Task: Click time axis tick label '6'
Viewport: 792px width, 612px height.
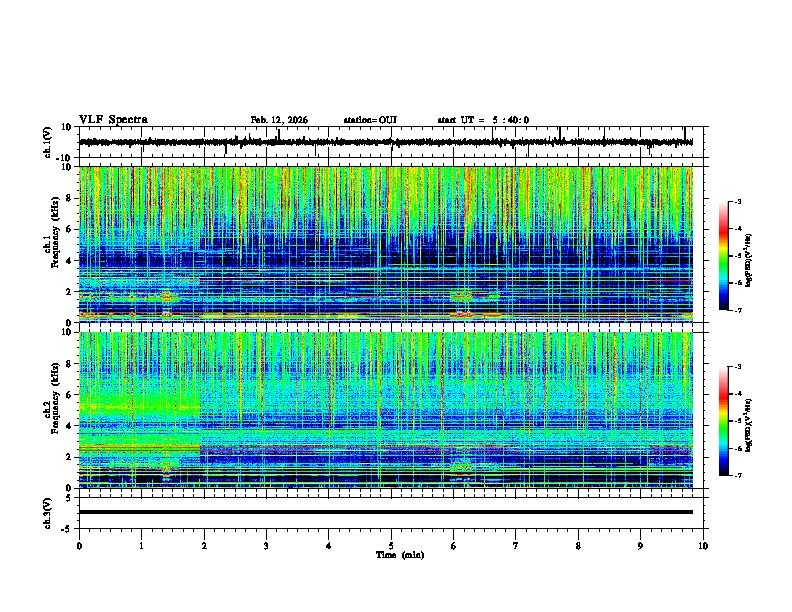Action: point(454,546)
